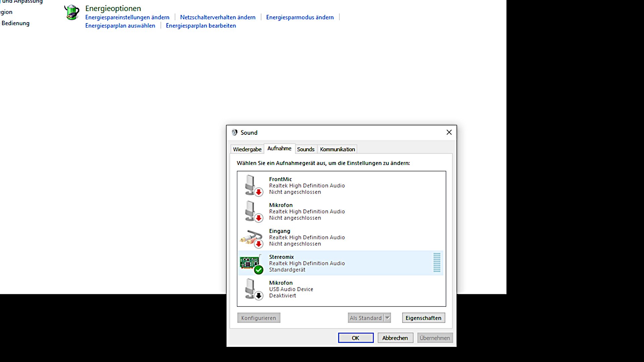
Task: Click the red disconnect badge on FrontMic
Action: [x=259, y=192]
